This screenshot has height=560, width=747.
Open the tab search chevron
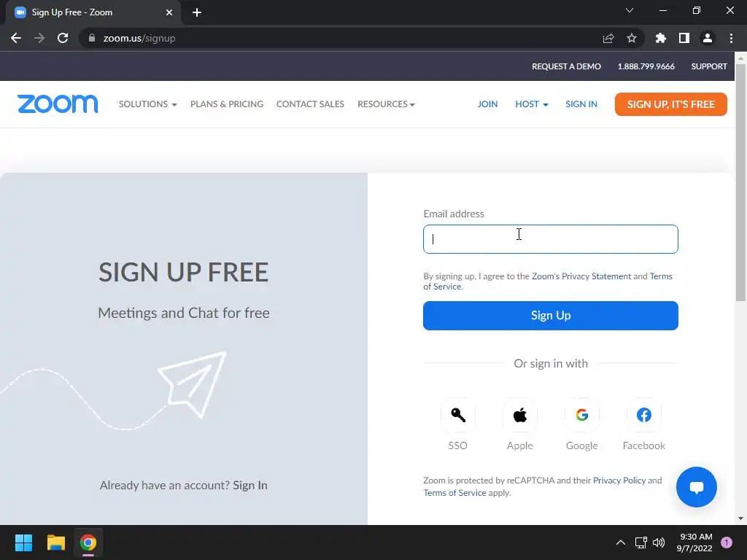[630, 10]
